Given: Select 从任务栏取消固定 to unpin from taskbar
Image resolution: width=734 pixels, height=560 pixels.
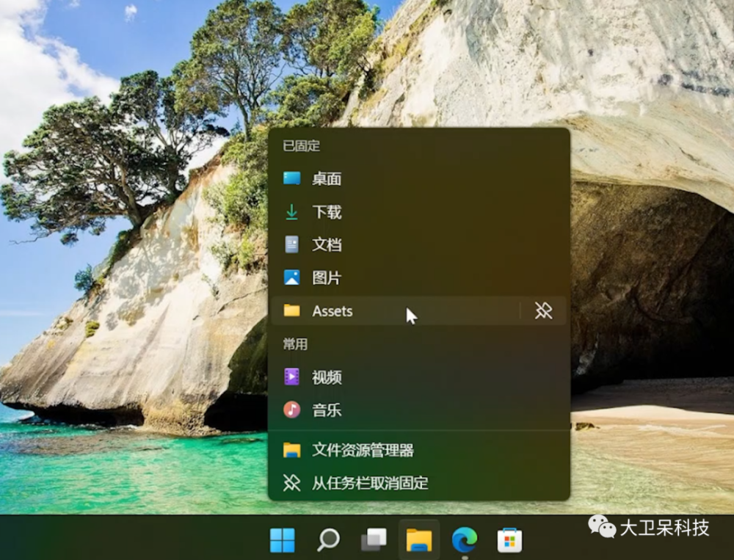Looking at the screenshot, I should [x=370, y=483].
